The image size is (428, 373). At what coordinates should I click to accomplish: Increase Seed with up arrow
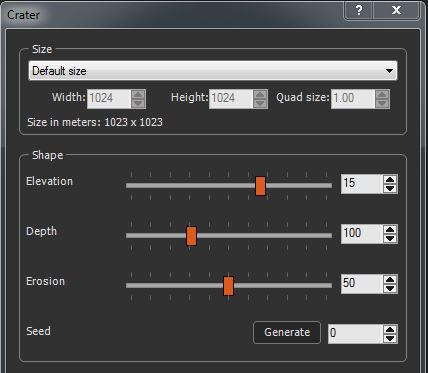(390, 329)
